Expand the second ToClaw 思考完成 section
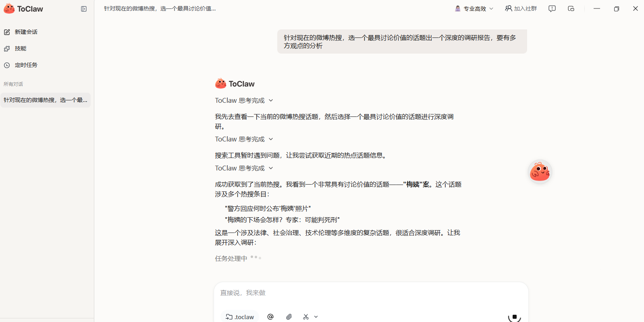The height and width of the screenshot is (322, 644). click(244, 139)
